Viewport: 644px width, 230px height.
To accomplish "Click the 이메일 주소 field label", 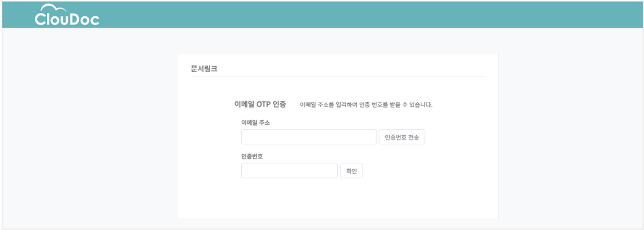I will click(255, 122).
